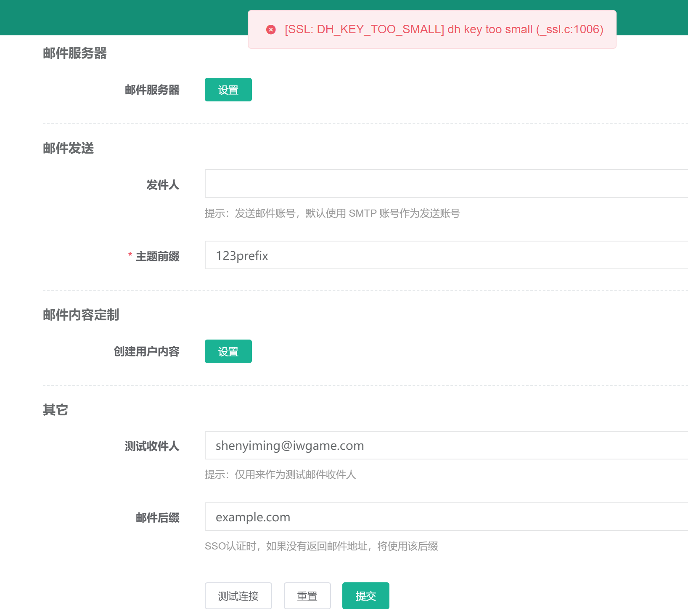Click the 主题前缀 field containing 123prefix
Screen dimensions: 688x616
(x=446, y=255)
